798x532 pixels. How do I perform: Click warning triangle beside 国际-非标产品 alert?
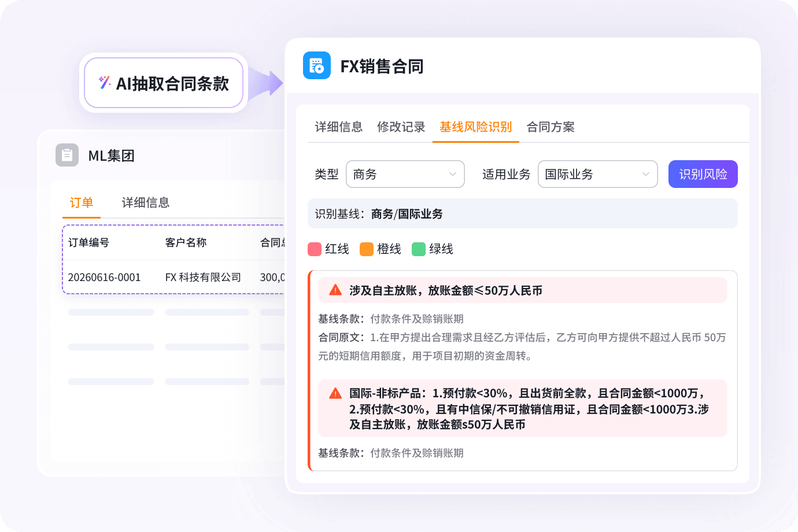pyautogui.click(x=335, y=393)
